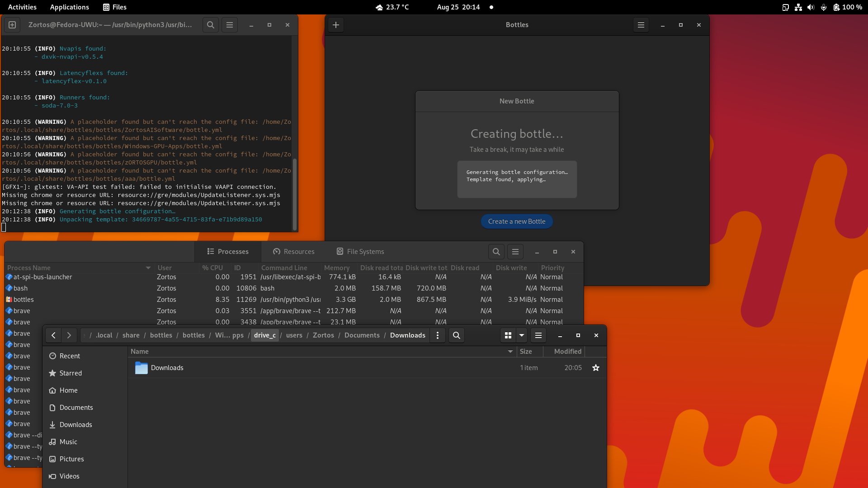Open terminal search icon
This screenshot has width=868, height=488.
(x=210, y=25)
